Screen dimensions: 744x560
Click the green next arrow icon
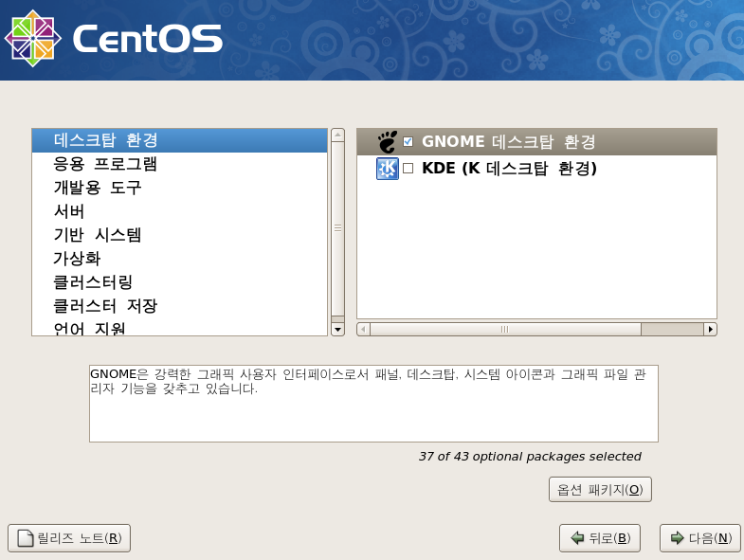tap(677, 537)
